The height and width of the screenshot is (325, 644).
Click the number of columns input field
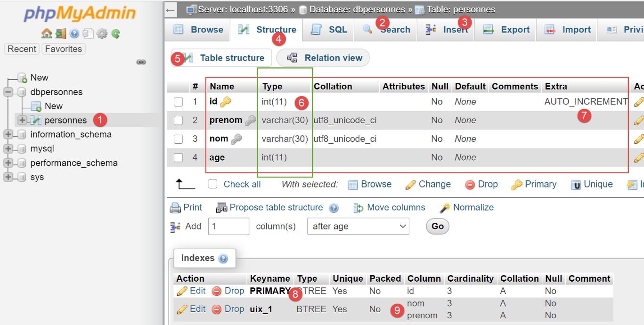point(228,227)
